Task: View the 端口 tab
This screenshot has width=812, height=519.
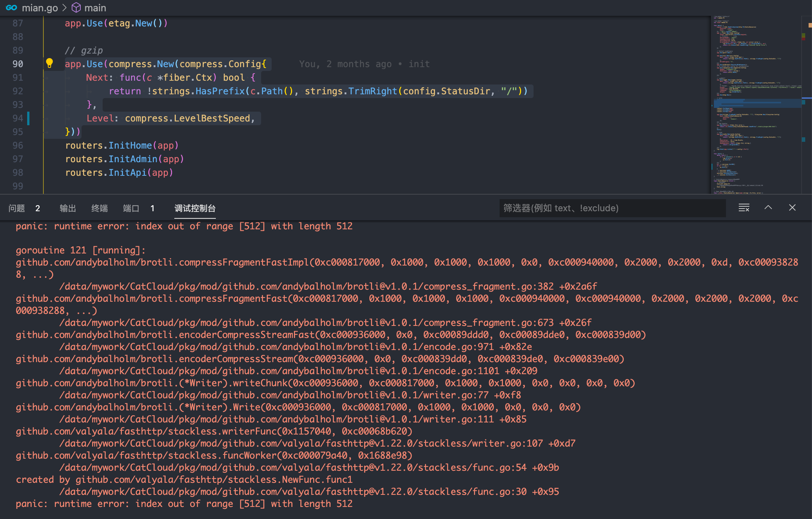Action: [x=131, y=208]
